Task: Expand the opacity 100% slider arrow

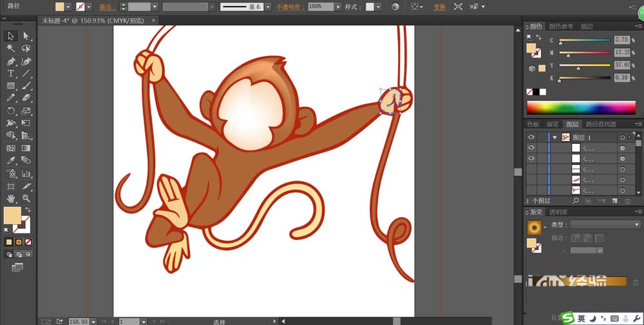Action: tap(338, 6)
